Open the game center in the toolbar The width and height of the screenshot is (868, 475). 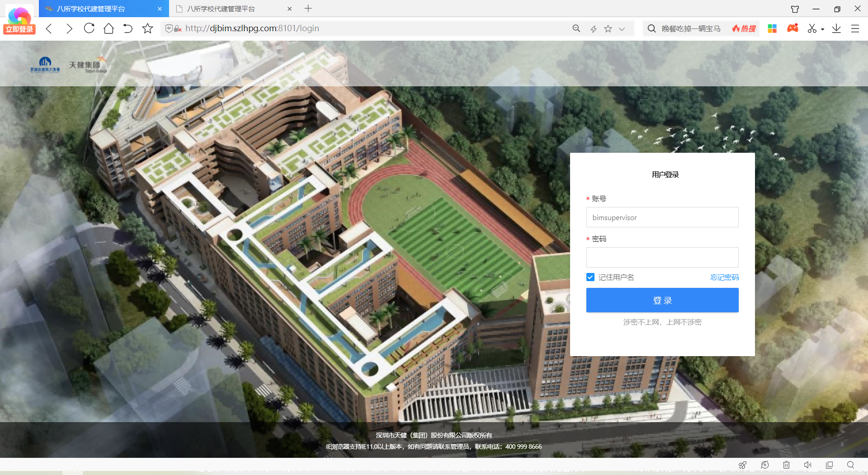pyautogui.click(x=793, y=28)
